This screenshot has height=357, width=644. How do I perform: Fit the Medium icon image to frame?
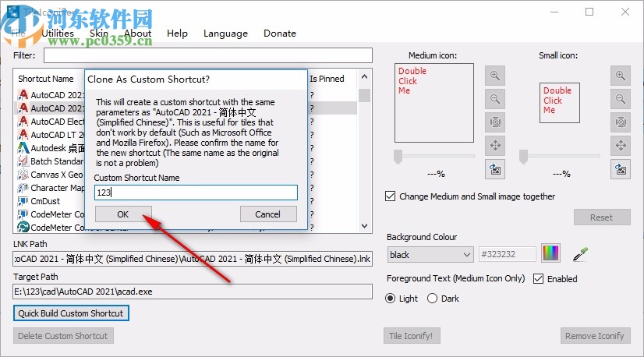pos(495,122)
